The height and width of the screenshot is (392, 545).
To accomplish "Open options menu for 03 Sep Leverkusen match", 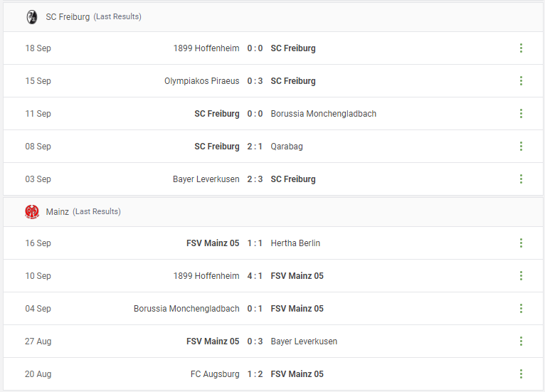I will pos(521,179).
